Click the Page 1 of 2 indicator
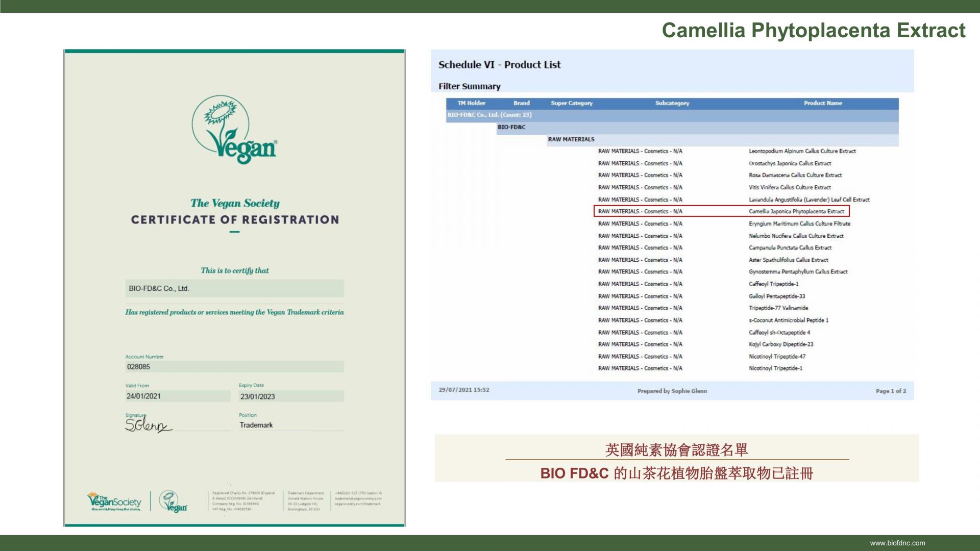 pos(890,391)
